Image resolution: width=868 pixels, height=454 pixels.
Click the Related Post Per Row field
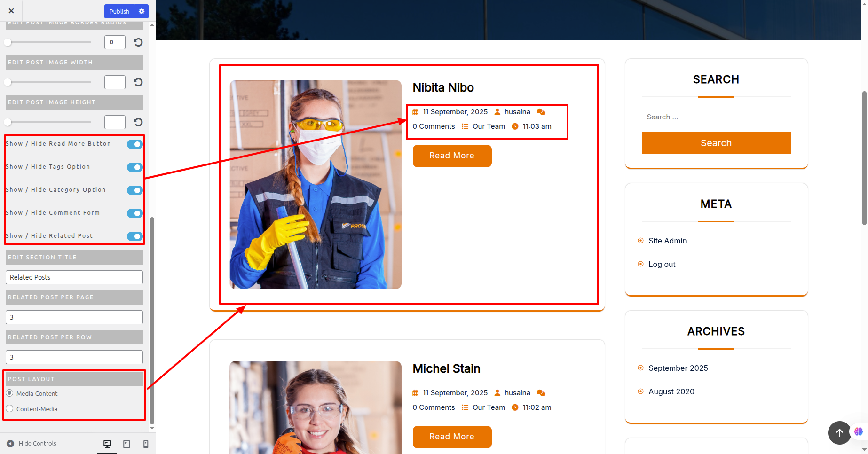74,357
